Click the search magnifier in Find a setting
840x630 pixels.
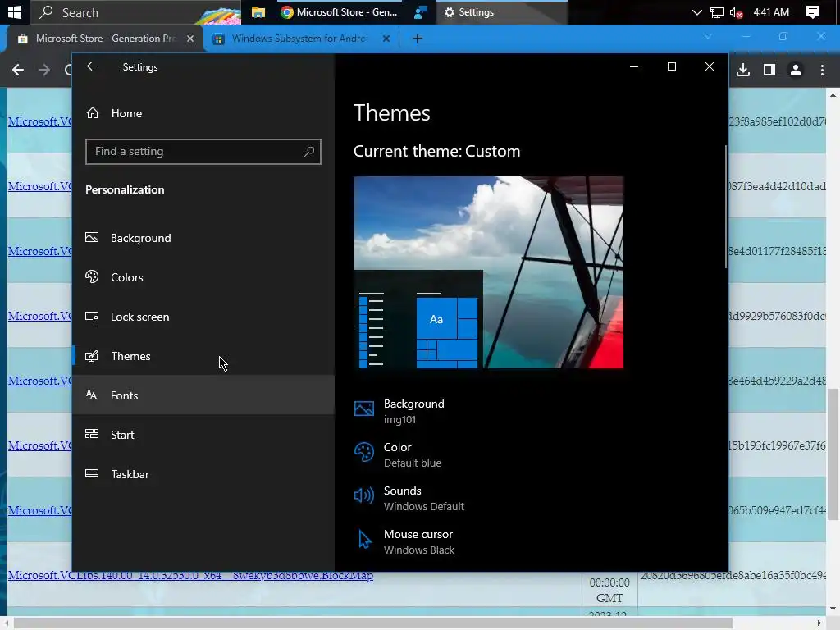309,152
